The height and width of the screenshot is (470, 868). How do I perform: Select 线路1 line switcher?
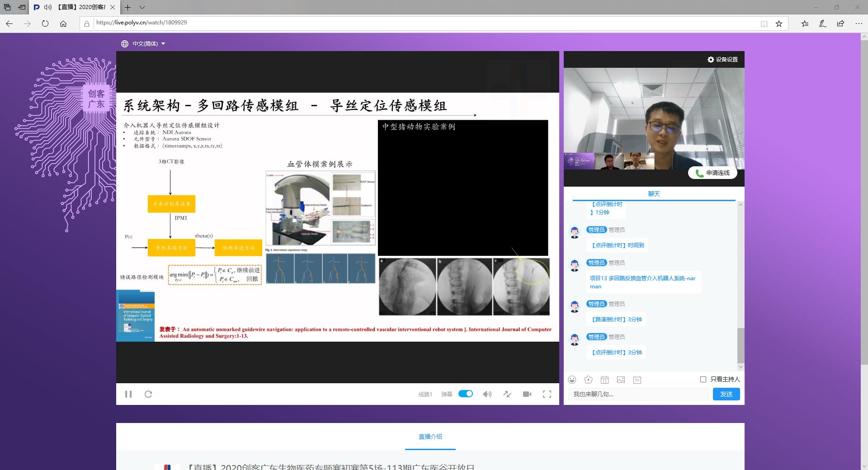[425, 394]
